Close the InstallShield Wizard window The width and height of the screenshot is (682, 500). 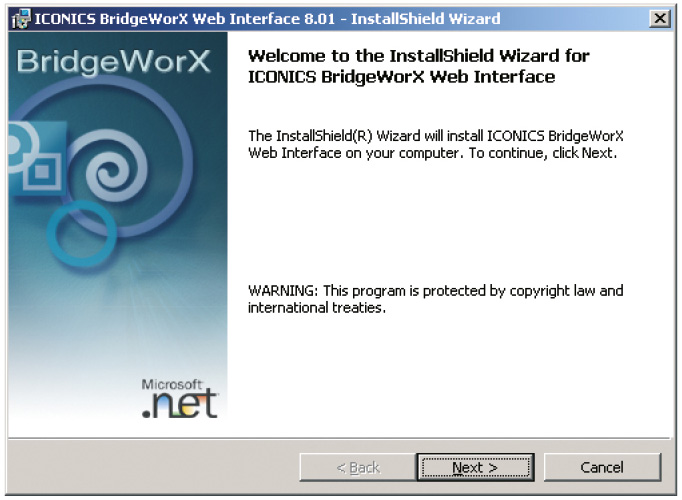[659, 19]
